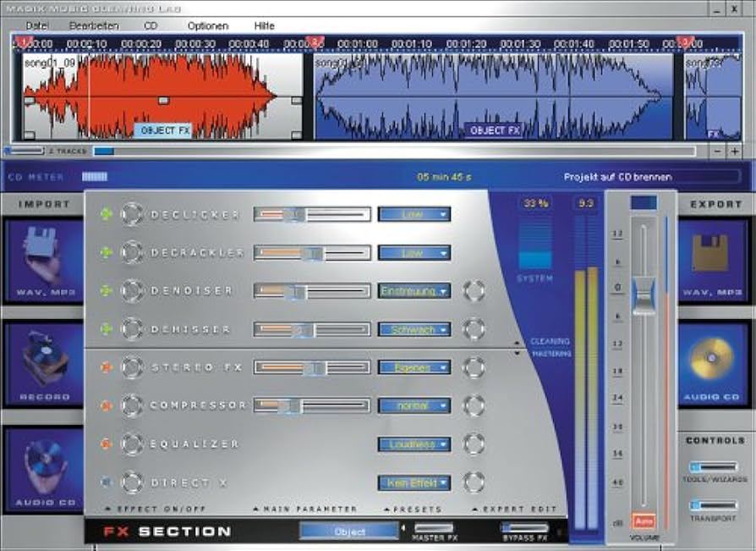Toggle Dehisser effect on/off indicator
This screenshot has width=756, height=551.
(x=106, y=329)
